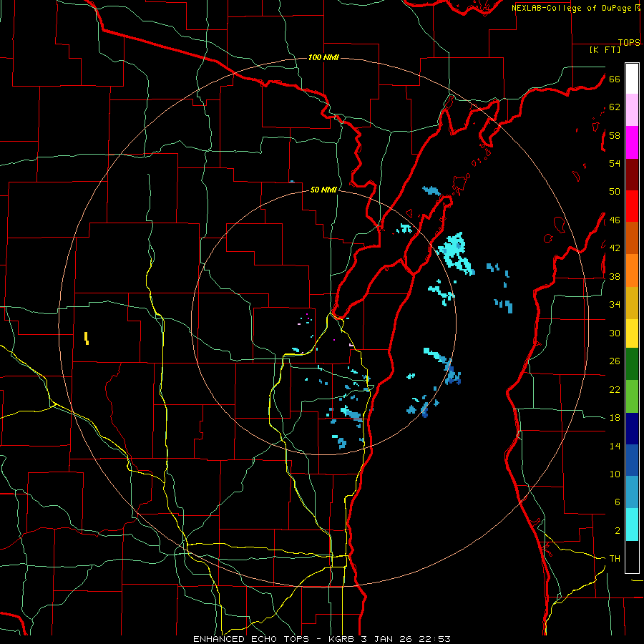Click the TH legend label
Viewport: 644px width, 644px height.
pos(615,559)
